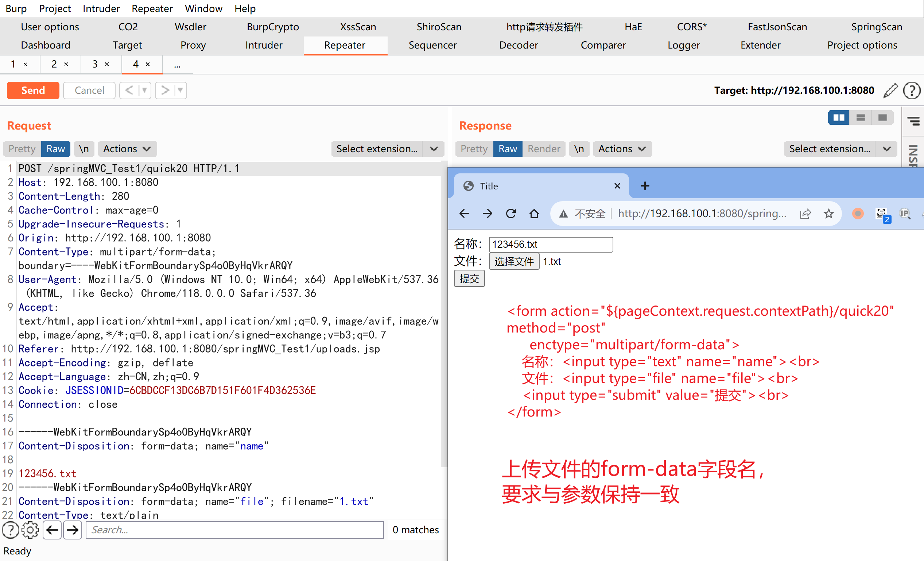Switch request view to Pretty
924x561 pixels.
click(22, 149)
